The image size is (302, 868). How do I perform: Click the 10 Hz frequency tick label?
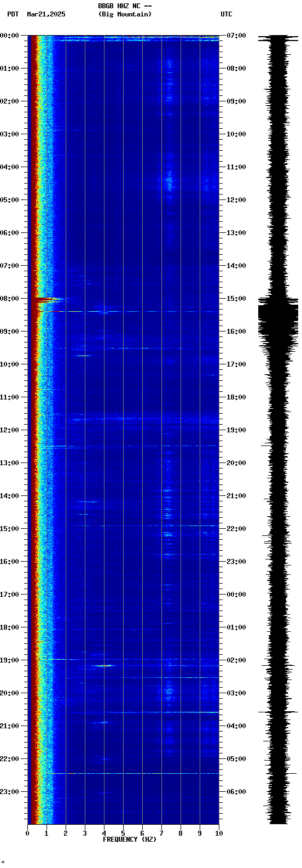point(219,833)
